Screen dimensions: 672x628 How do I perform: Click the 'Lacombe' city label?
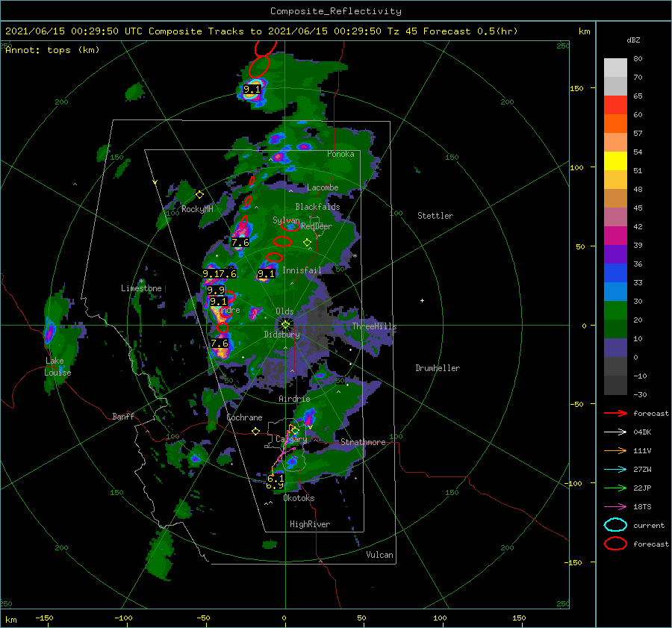[323, 187]
